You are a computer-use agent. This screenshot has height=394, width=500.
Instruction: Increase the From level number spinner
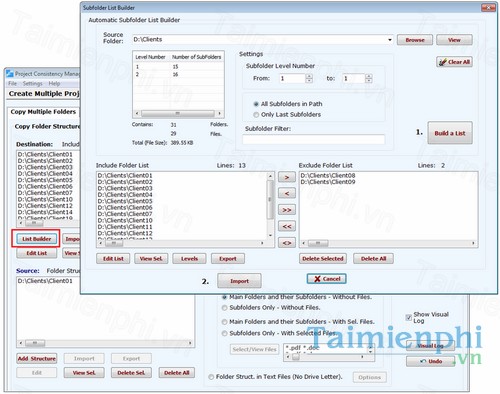click(x=309, y=76)
